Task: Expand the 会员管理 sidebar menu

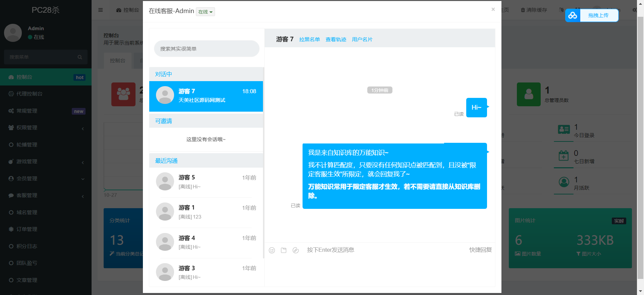Action: coord(46,179)
